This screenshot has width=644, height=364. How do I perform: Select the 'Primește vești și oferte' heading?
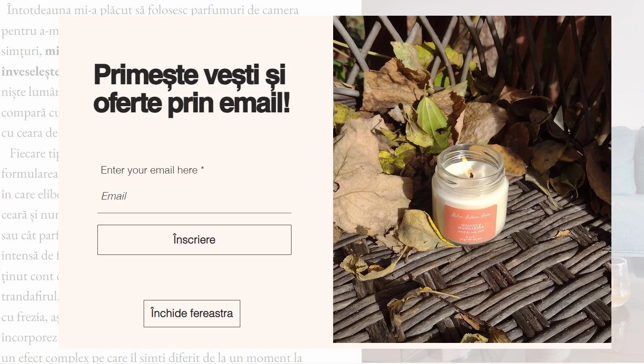[192, 88]
